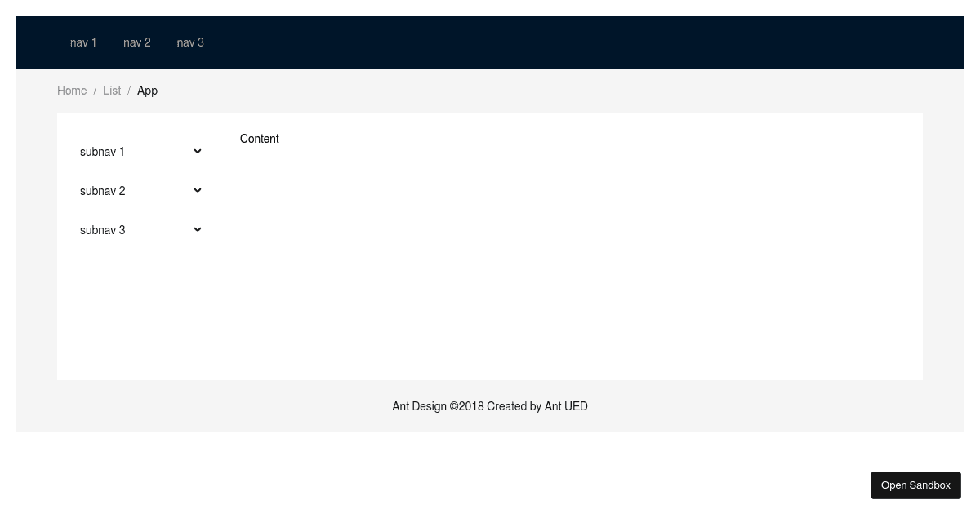Image resolution: width=980 pixels, height=514 pixels.
Task: Click the dark logo area in the header
Action: (x=41, y=42)
